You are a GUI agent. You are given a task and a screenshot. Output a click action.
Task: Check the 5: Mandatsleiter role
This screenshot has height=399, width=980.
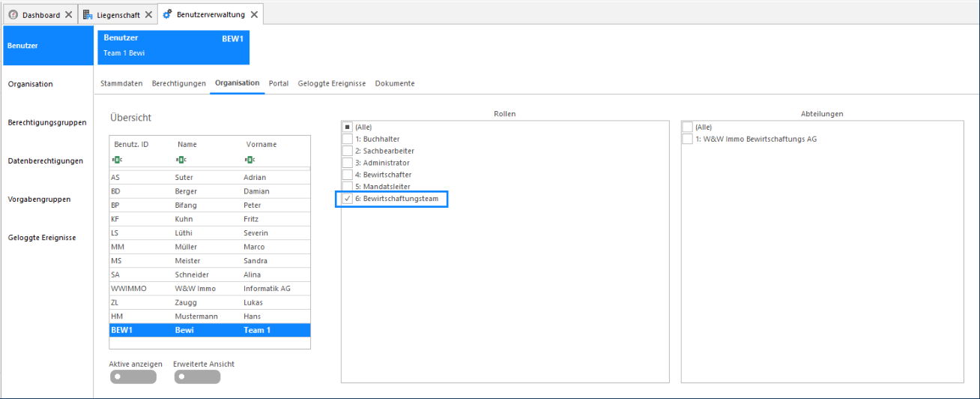tap(347, 187)
